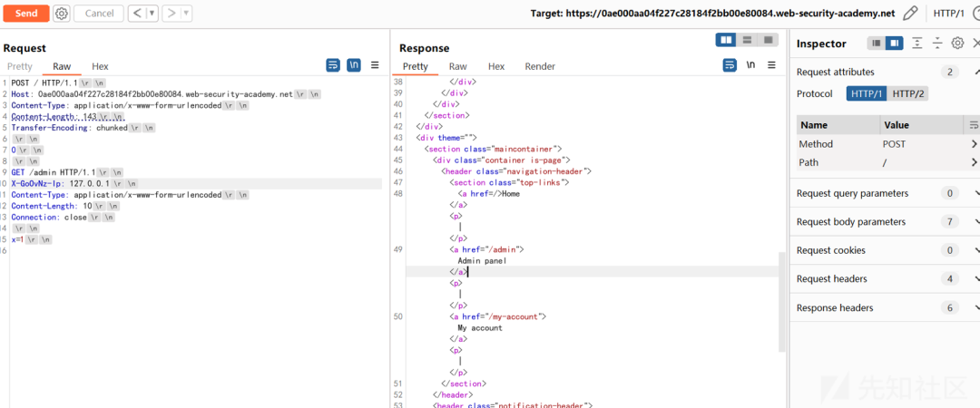Open the Response Render tab

pyautogui.click(x=540, y=66)
